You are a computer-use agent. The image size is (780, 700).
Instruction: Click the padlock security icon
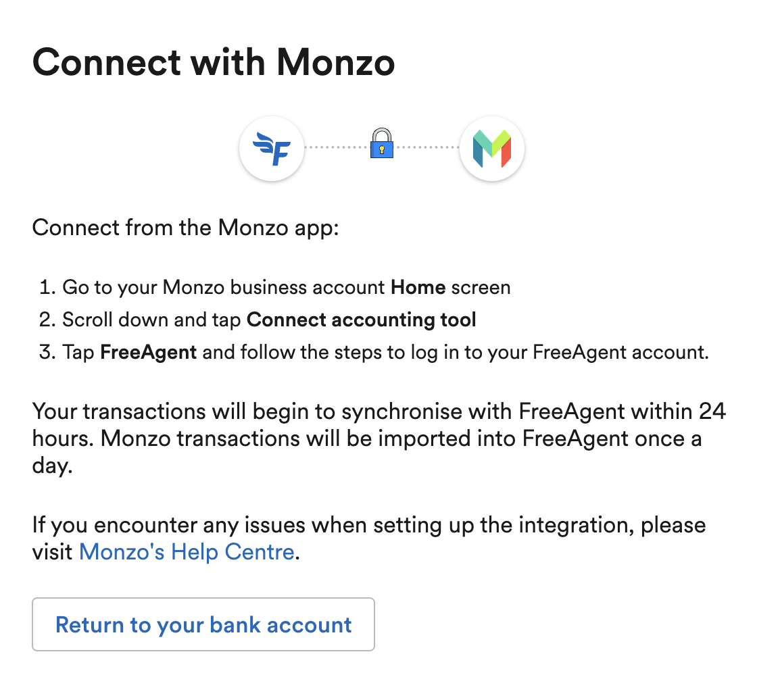(381, 148)
